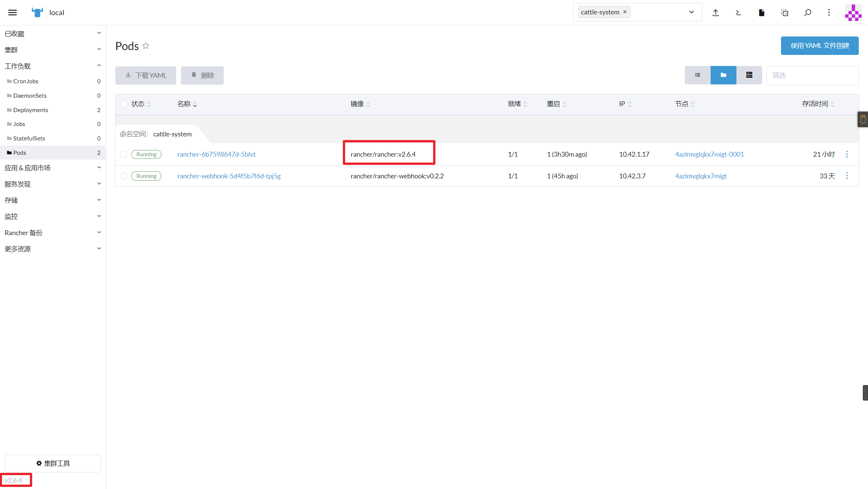Click the rancher/rancher:v2.6.4 image cell
868x489 pixels.
[383, 154]
